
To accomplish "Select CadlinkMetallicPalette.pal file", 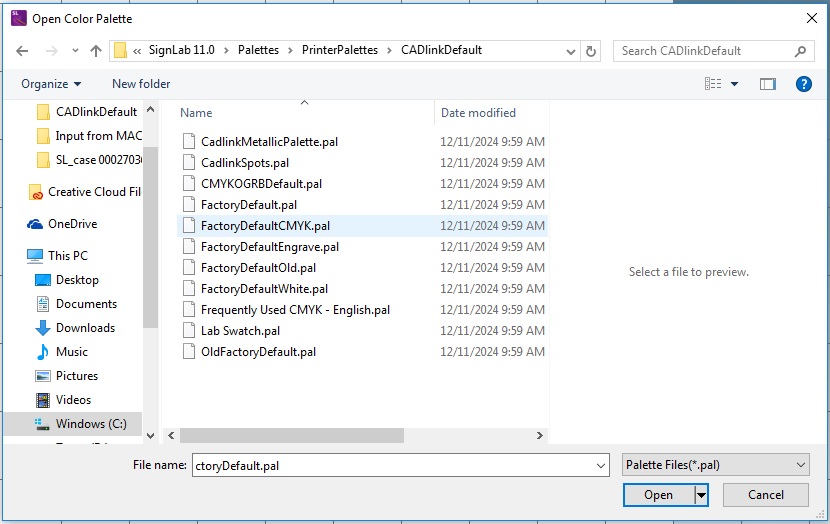I will click(x=269, y=142).
